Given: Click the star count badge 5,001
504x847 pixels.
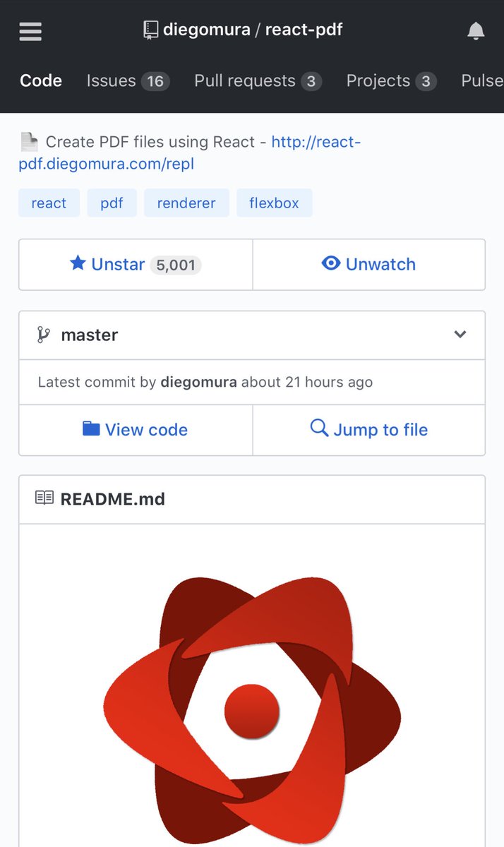Looking at the screenshot, I should (x=176, y=265).
